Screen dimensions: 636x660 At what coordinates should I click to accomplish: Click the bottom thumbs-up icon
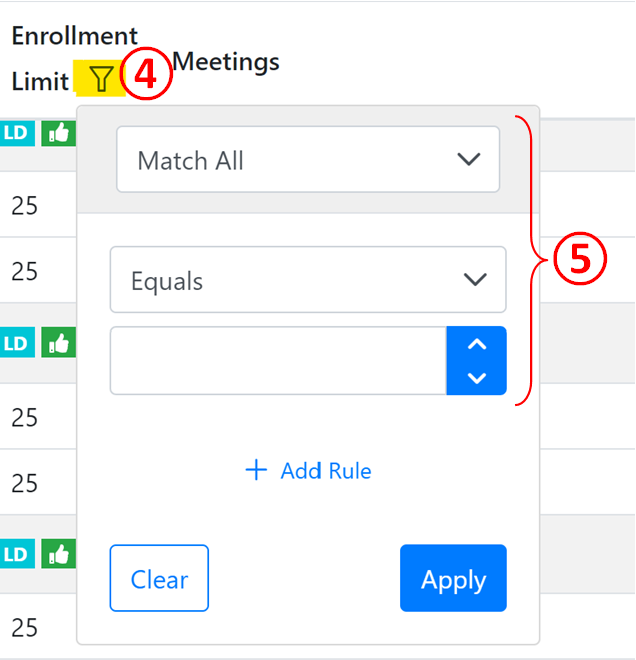point(58,553)
